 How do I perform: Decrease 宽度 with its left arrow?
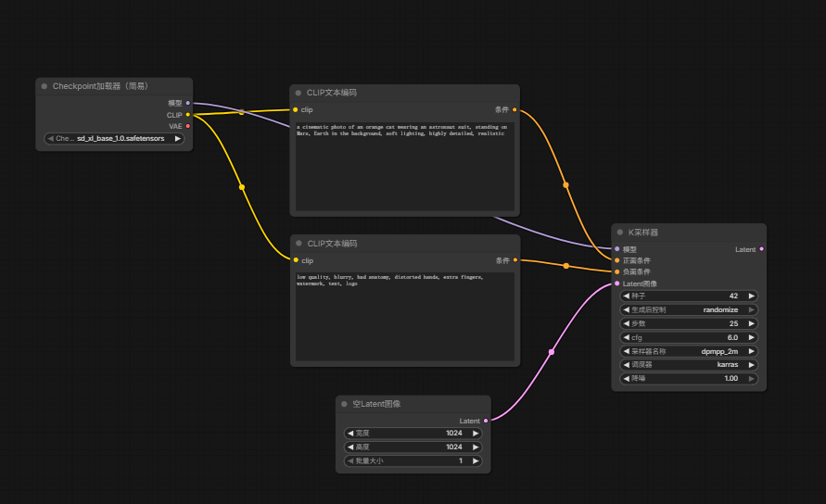click(x=350, y=433)
